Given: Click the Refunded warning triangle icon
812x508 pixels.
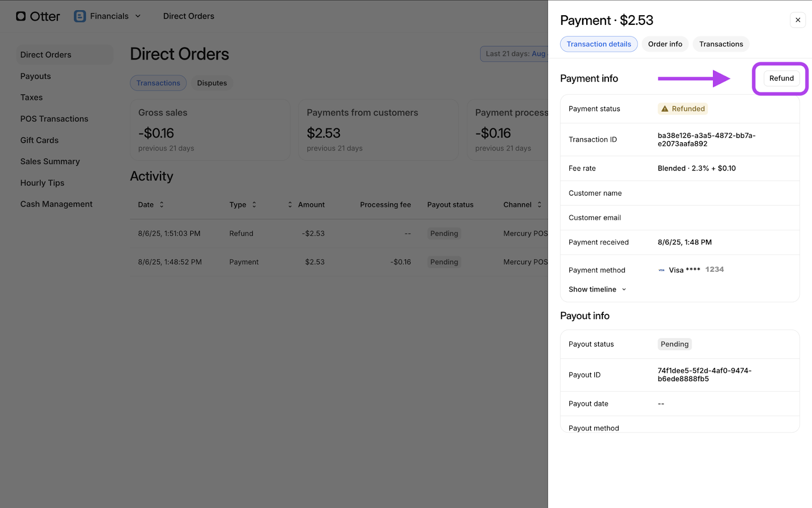Looking at the screenshot, I should (x=665, y=109).
